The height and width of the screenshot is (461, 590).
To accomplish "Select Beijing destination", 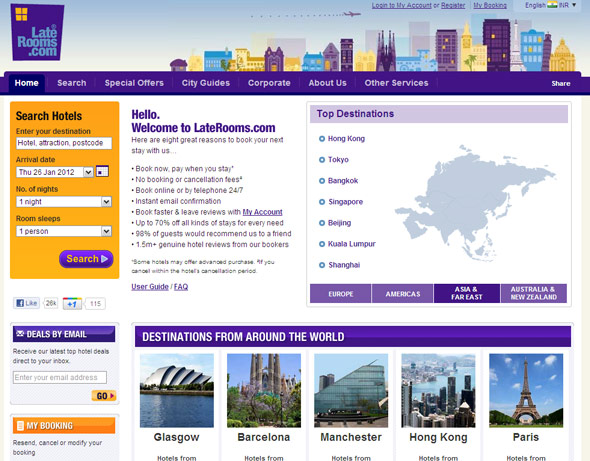I will pyautogui.click(x=339, y=223).
